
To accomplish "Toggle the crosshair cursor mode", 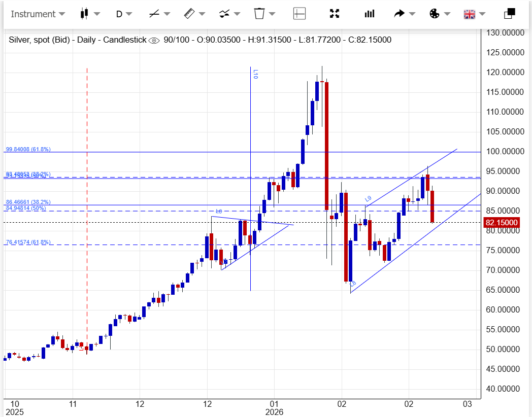I will tap(300, 14).
